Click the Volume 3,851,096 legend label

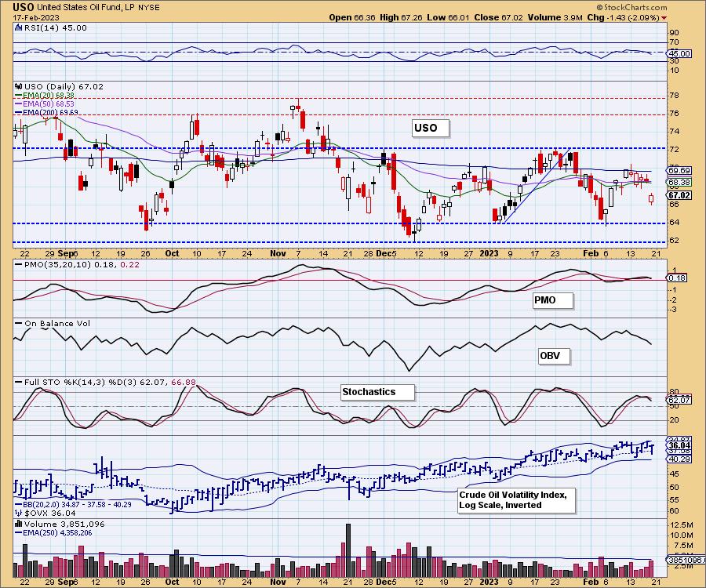pos(64,524)
